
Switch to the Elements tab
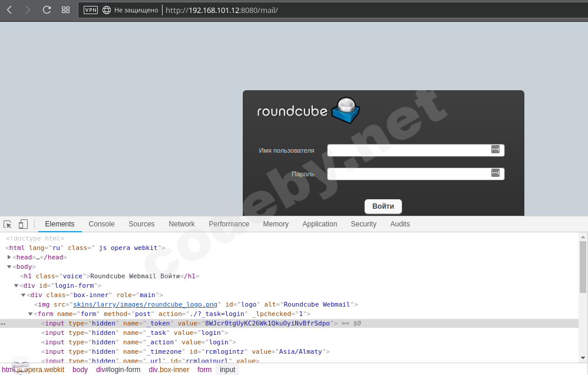pos(60,224)
